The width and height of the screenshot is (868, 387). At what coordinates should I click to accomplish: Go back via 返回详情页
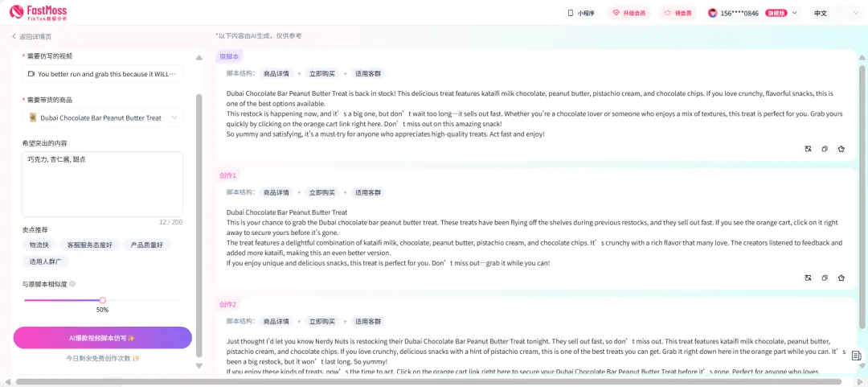point(31,36)
